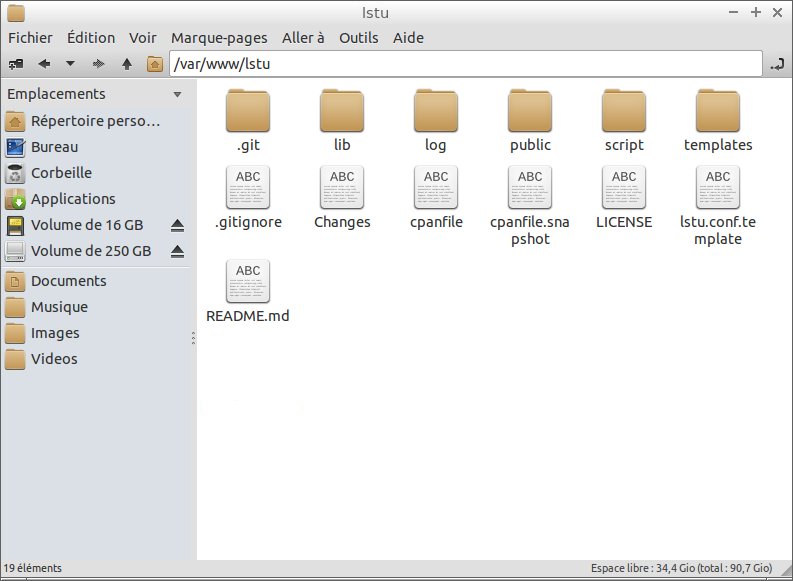Open Applications in the sidebar
This screenshot has height=581, width=793.
tap(96, 199)
